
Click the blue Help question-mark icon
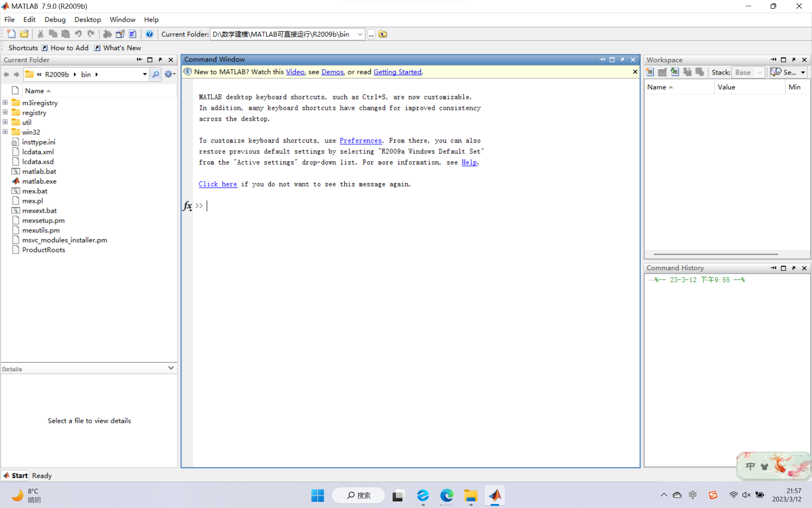click(149, 34)
